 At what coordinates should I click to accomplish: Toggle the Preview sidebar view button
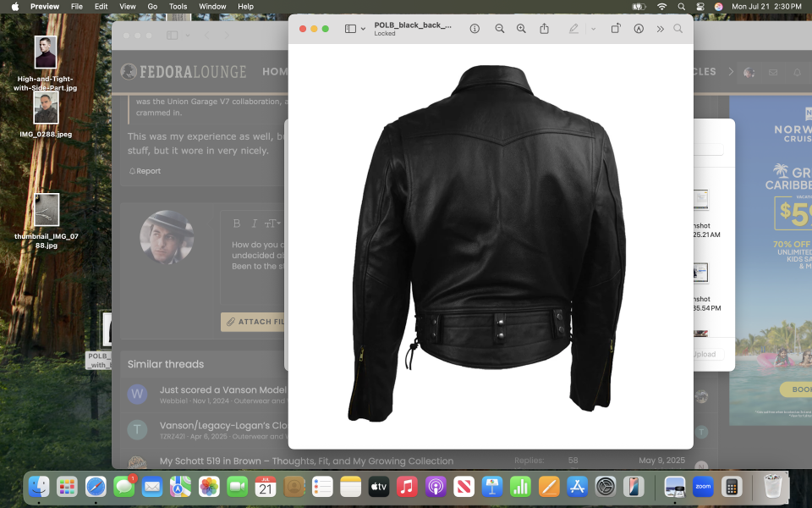click(x=350, y=29)
